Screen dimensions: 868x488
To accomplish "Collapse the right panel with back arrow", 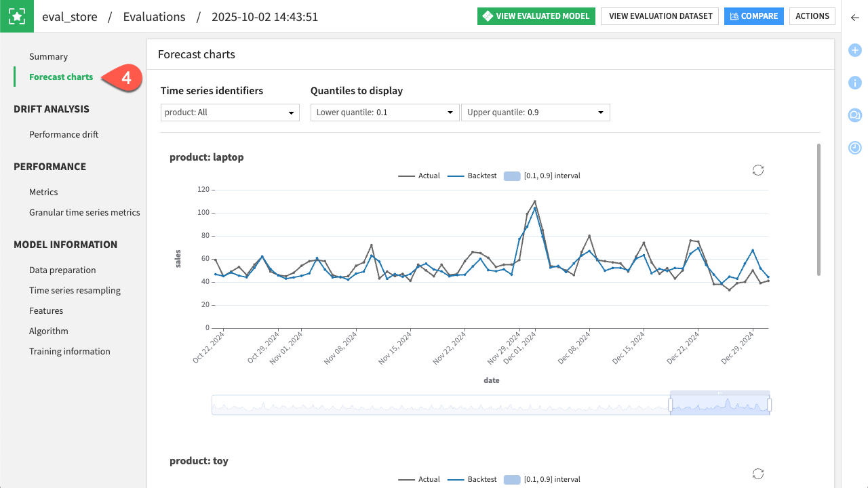I will coord(854,18).
